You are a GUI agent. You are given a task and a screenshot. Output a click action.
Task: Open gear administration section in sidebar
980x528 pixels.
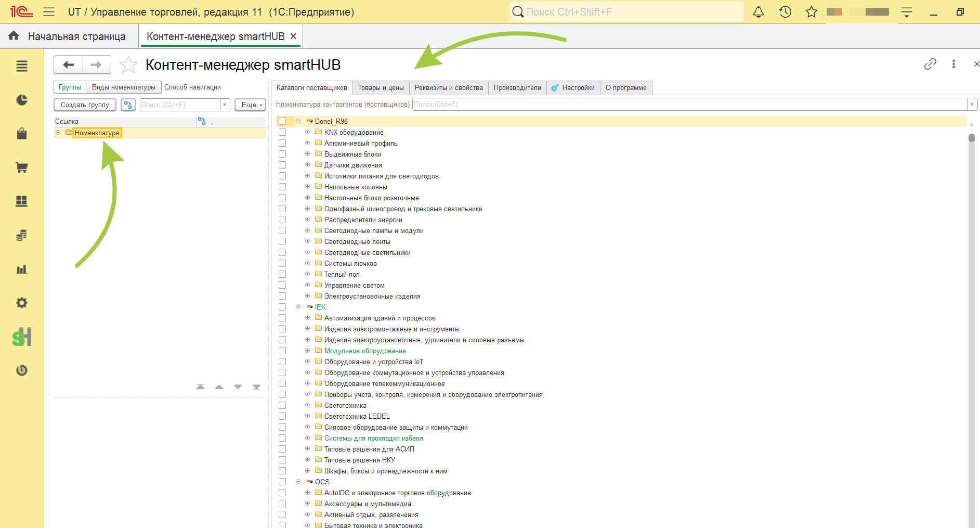pyautogui.click(x=22, y=303)
